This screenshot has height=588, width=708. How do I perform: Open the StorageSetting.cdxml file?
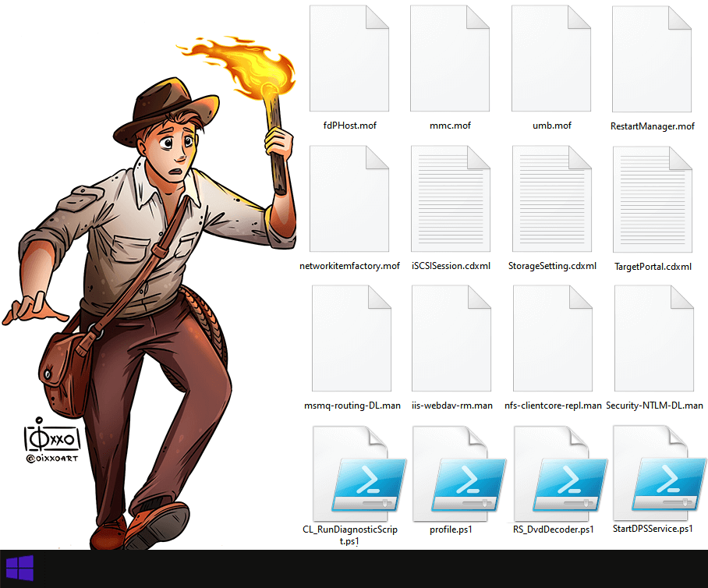click(x=551, y=200)
